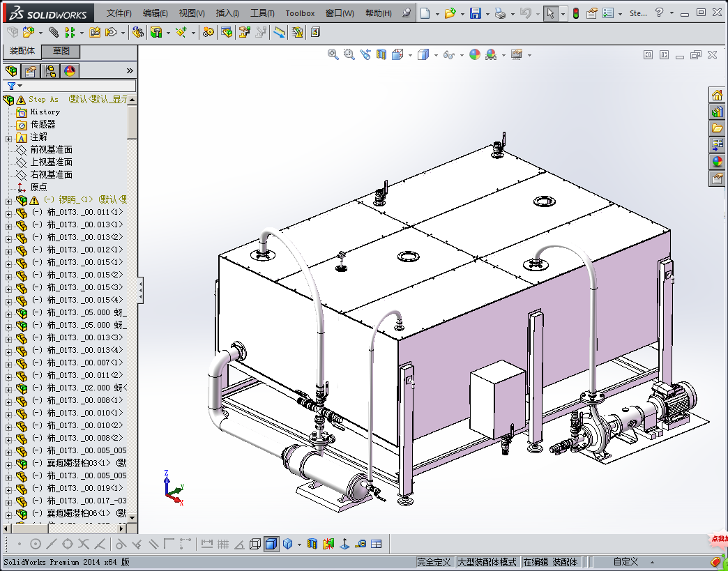Open the ConfigurationManager tab icon

[50, 71]
